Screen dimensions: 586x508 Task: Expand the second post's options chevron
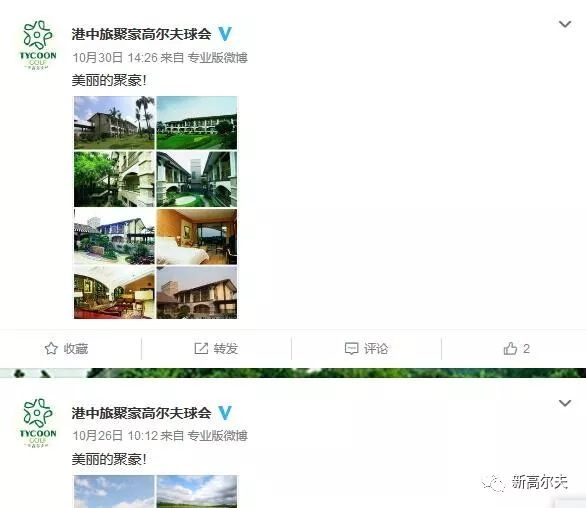tap(565, 403)
